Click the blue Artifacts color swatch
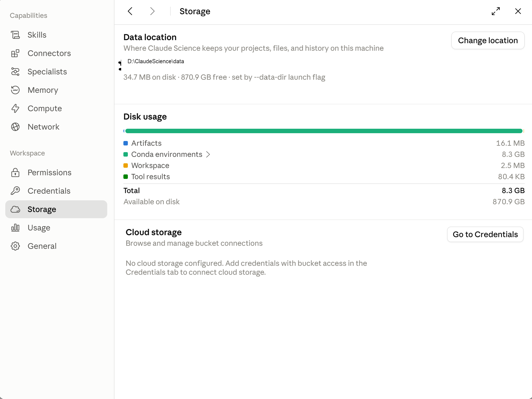This screenshot has width=532, height=399. pyautogui.click(x=126, y=143)
